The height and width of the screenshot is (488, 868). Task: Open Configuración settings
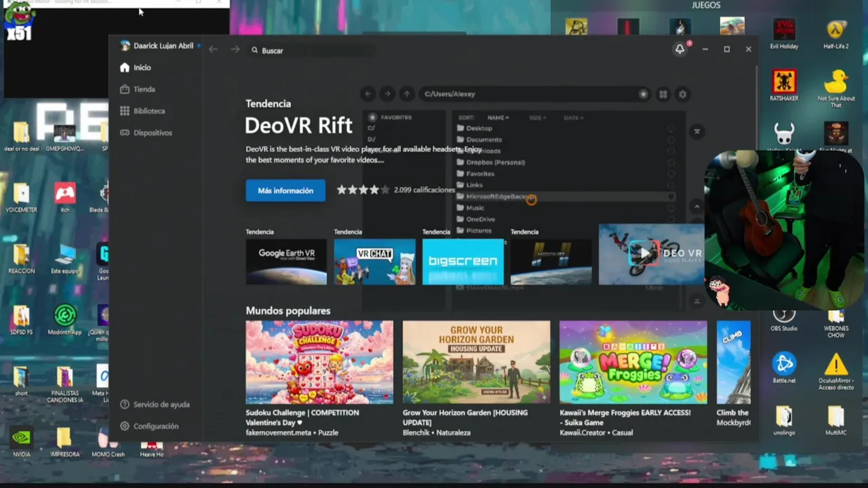pyautogui.click(x=149, y=426)
